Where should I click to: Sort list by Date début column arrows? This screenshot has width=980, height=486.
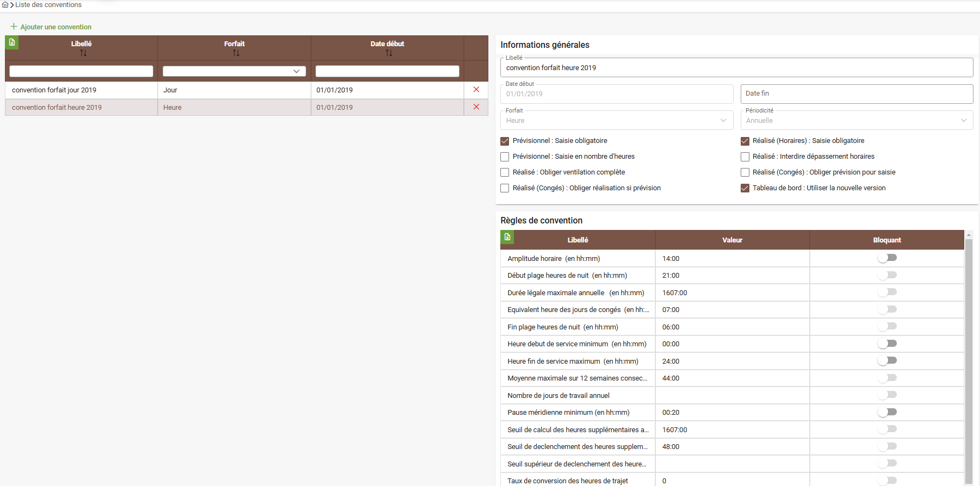(x=389, y=53)
